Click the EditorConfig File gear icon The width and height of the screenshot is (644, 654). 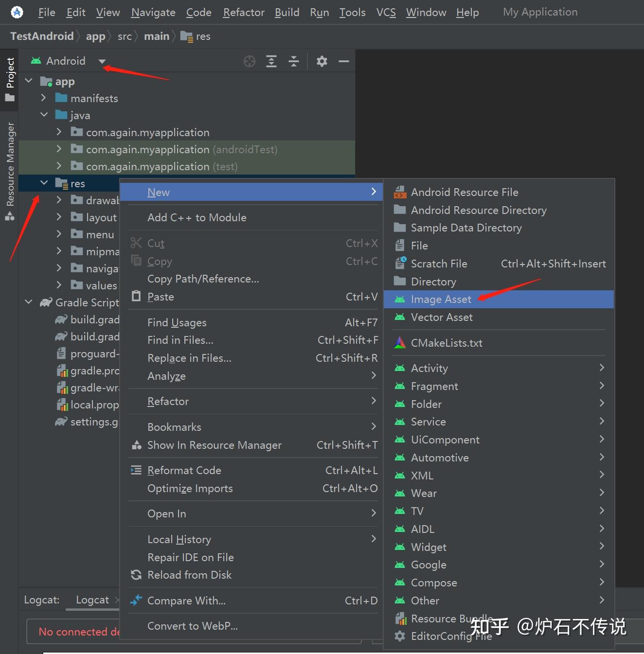[400, 636]
